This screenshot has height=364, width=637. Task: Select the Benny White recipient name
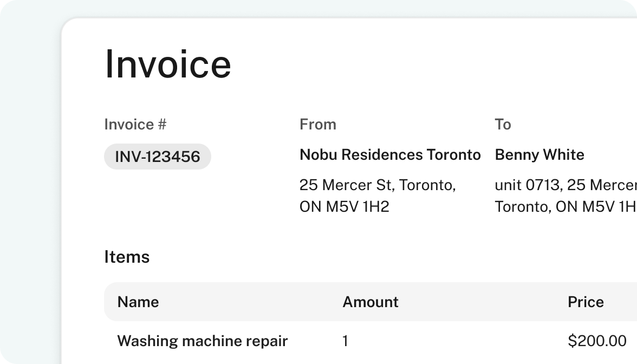[539, 155]
